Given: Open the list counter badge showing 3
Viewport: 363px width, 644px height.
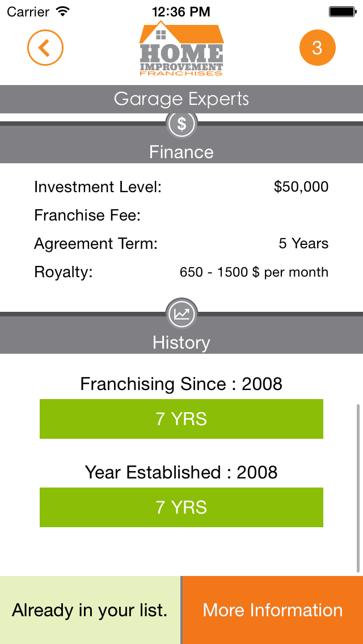Looking at the screenshot, I should point(317,48).
